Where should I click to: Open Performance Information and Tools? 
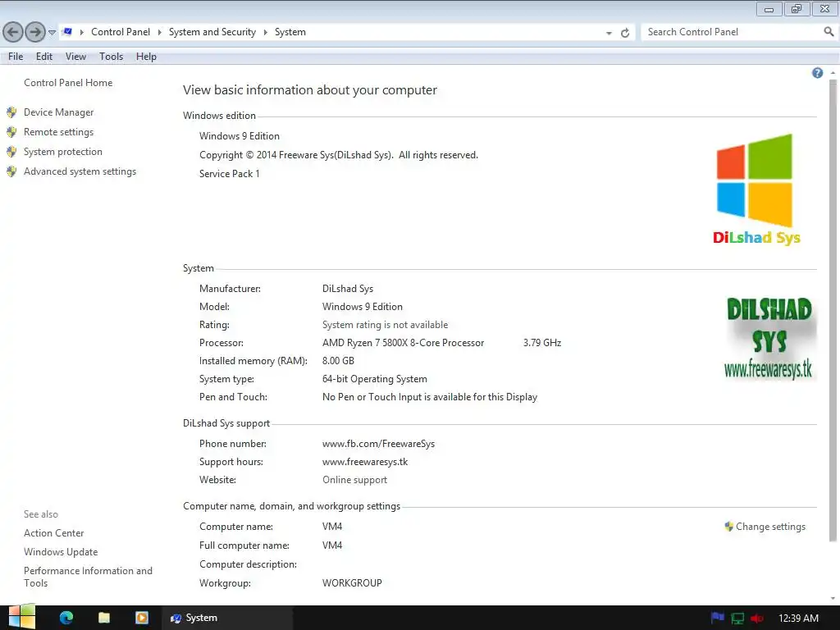88,577
